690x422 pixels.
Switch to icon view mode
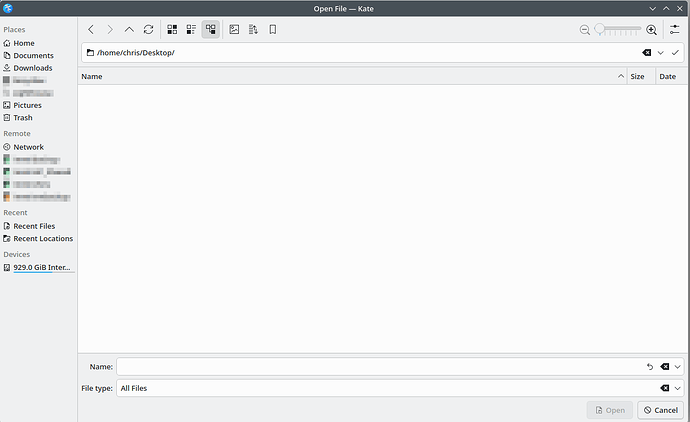(172, 30)
